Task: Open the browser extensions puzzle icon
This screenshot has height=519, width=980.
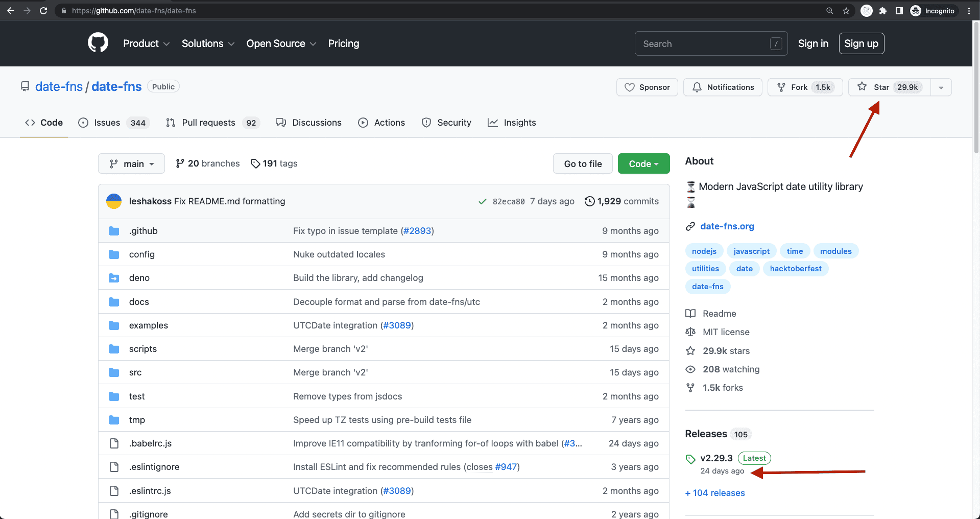Action: tap(882, 11)
